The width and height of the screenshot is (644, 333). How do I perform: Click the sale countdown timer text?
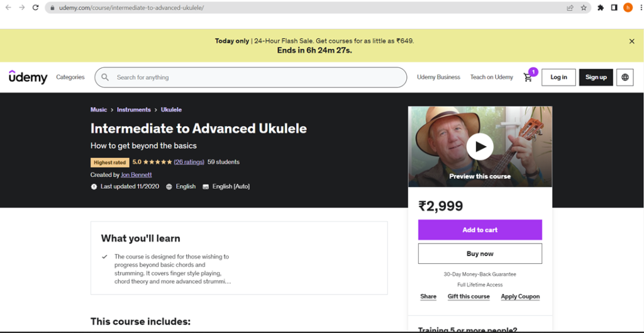pyautogui.click(x=314, y=50)
